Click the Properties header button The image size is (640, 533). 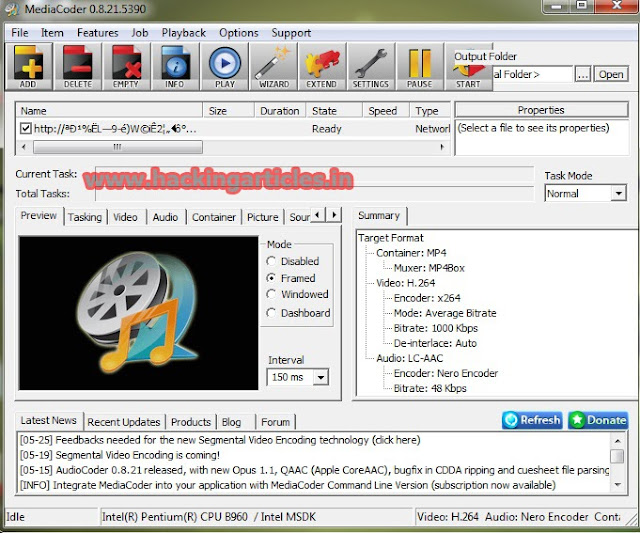(x=541, y=110)
